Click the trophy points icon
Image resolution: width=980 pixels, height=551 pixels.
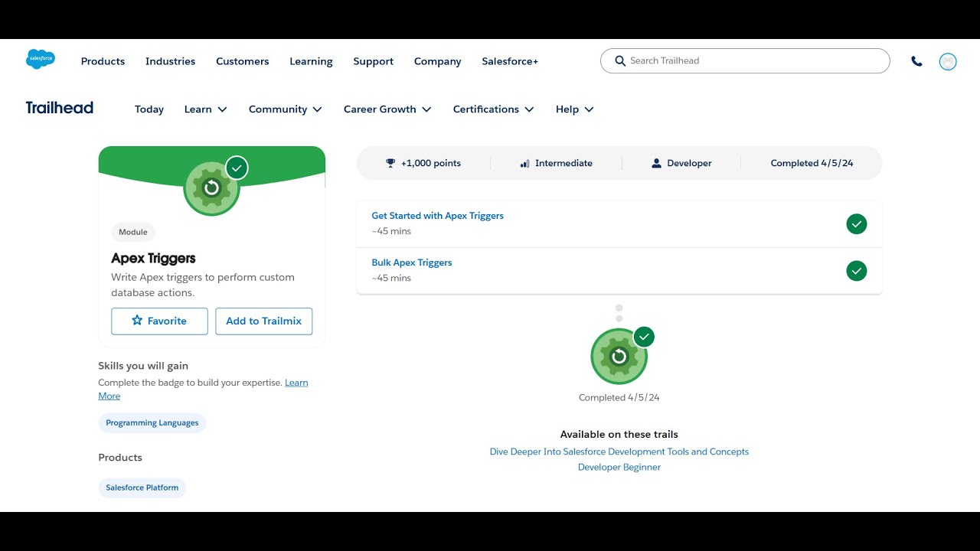390,163
